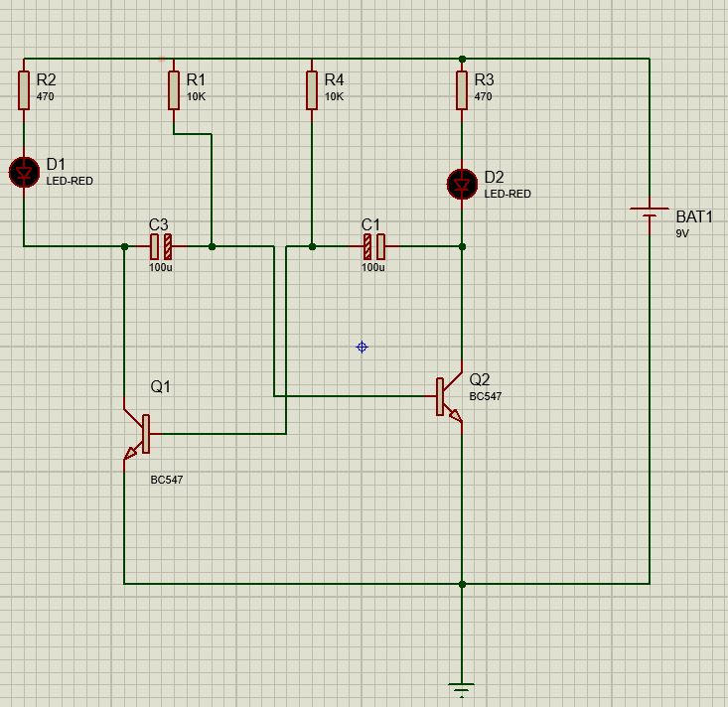Click junction dot above R3
The width and height of the screenshot is (728, 707).
[462, 59]
